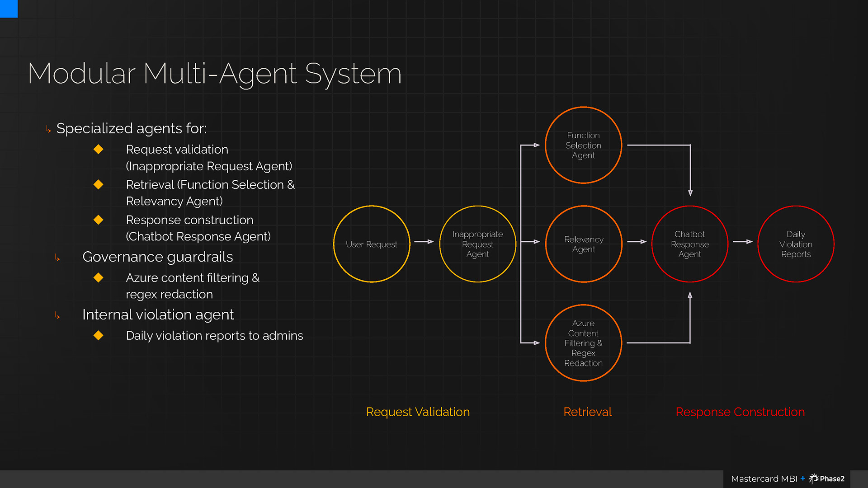Click the arrow between User Request and Inappropriate Agent
The image size is (868, 488).
[425, 242]
